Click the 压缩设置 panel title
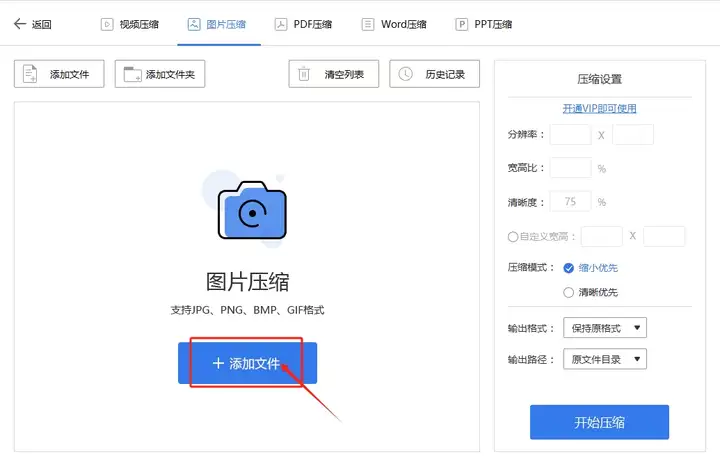Image resolution: width=720 pixels, height=466 pixels. [599, 79]
